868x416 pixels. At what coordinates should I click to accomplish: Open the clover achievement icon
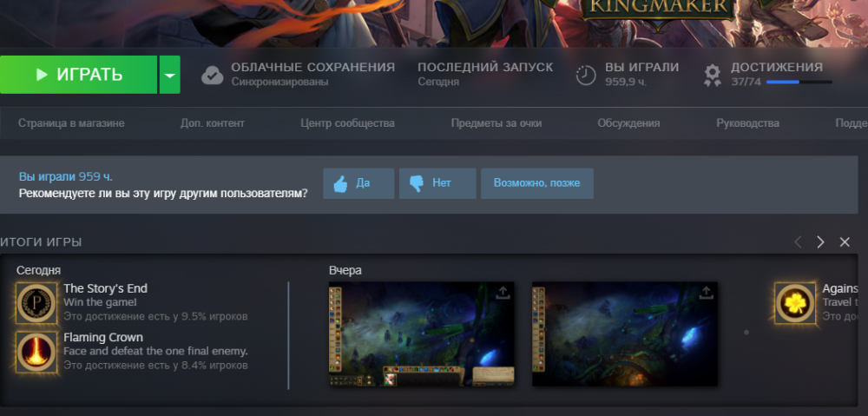(x=795, y=303)
